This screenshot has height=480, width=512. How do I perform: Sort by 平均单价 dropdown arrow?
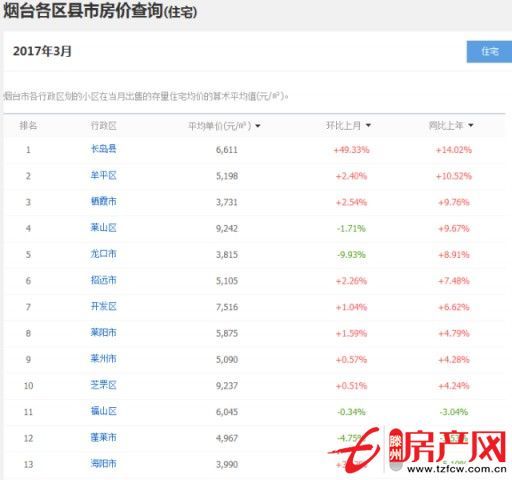258,126
